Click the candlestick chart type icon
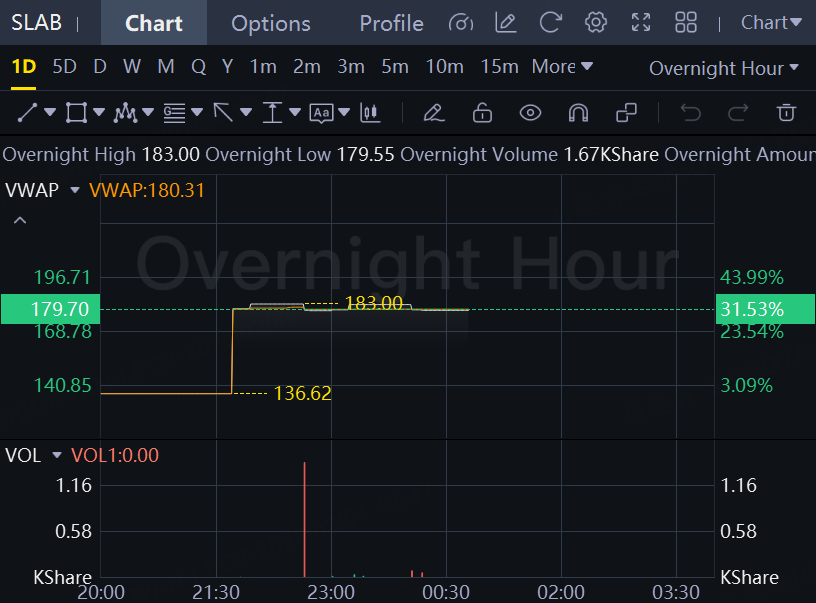The width and height of the screenshot is (816, 603). (370, 112)
